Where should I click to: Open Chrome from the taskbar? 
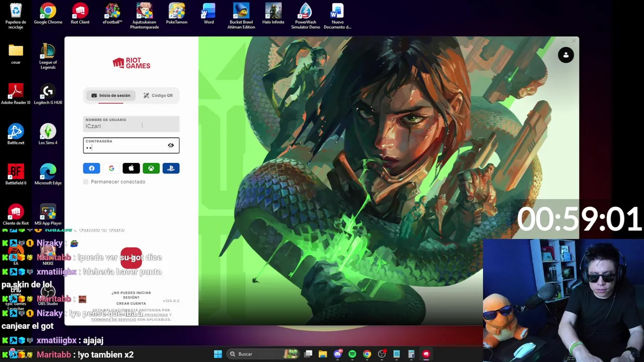(367, 354)
